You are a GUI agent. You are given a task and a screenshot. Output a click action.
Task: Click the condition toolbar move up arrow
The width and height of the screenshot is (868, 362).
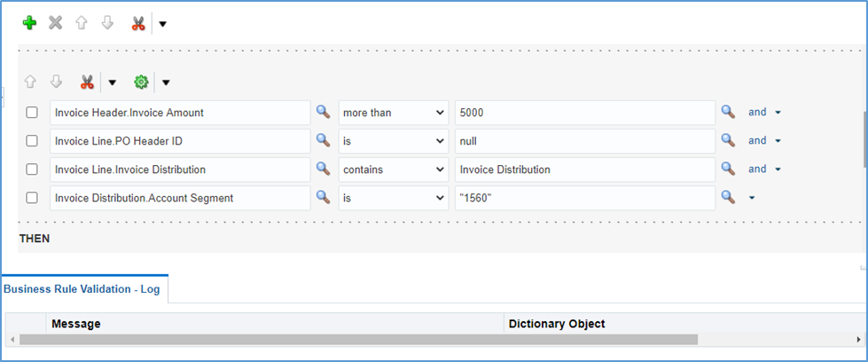click(x=30, y=82)
